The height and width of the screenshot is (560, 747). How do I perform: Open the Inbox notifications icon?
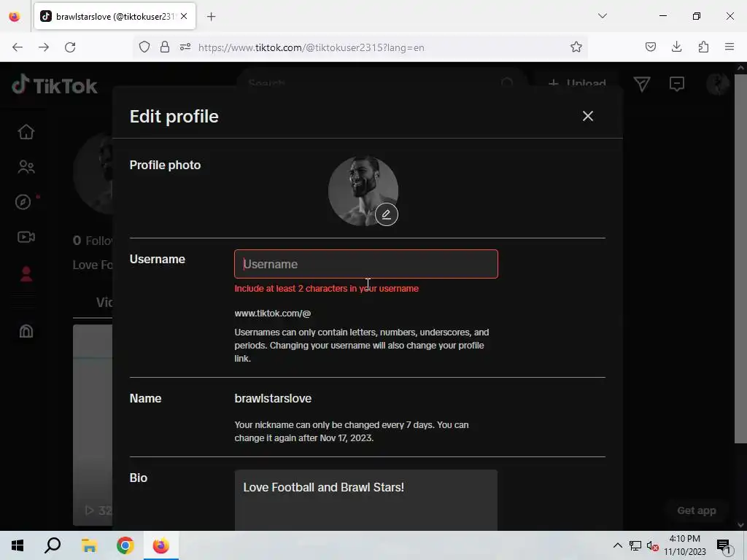(x=676, y=84)
